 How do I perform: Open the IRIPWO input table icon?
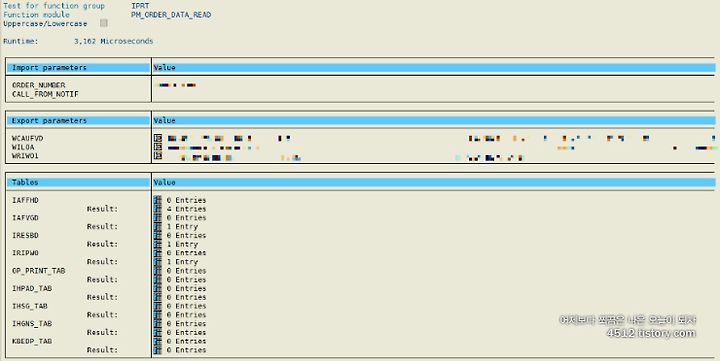click(x=158, y=253)
